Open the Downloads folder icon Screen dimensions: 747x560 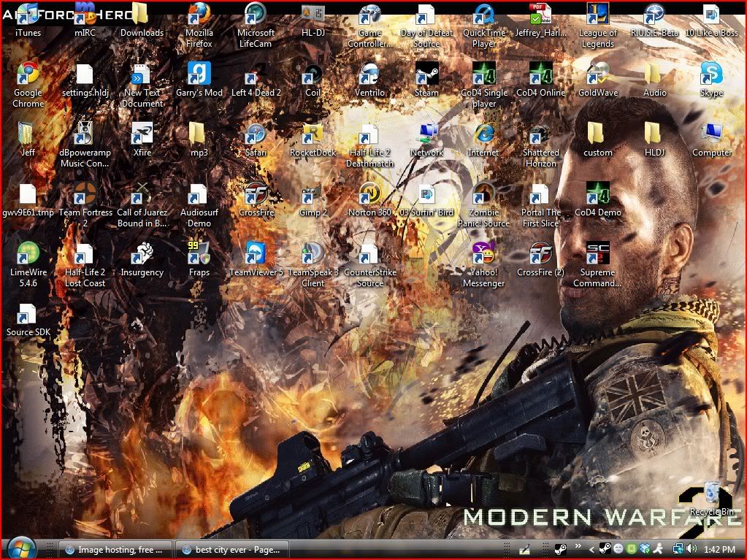142,15
